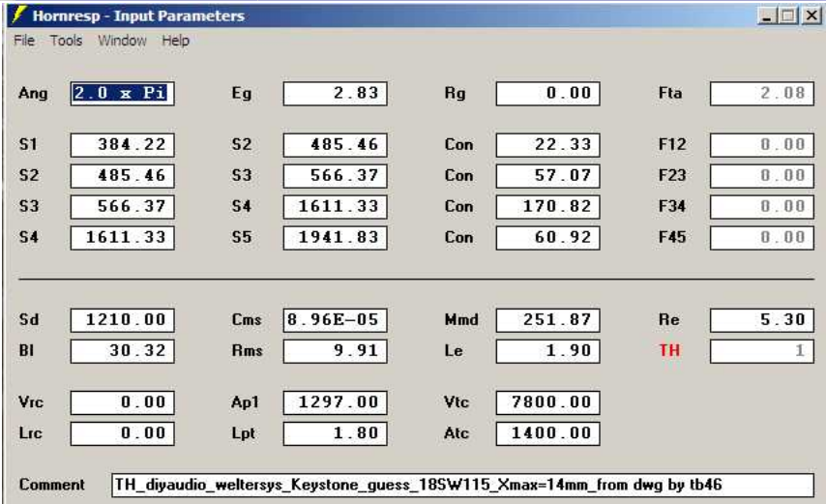Screen dimensions: 826x504
Task: Open the File menu
Action: (24, 41)
